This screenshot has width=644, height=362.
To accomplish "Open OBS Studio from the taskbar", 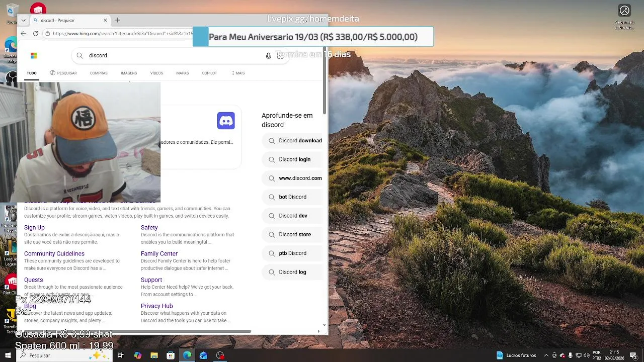I will pyautogui.click(x=220, y=355).
